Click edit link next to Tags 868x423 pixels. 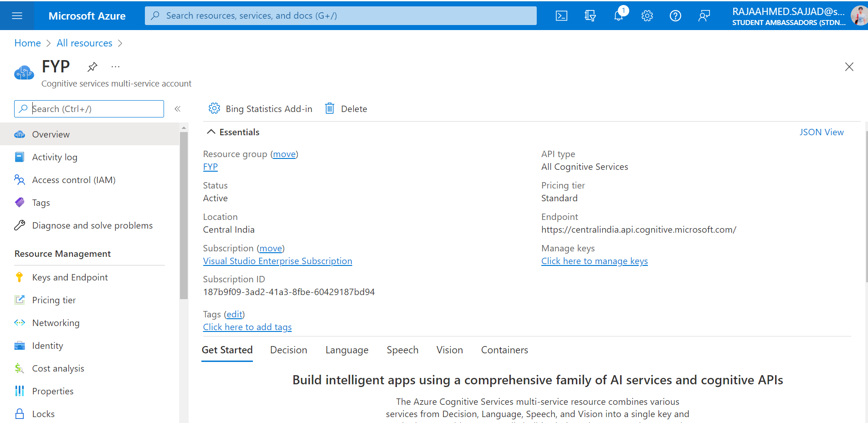(x=234, y=314)
